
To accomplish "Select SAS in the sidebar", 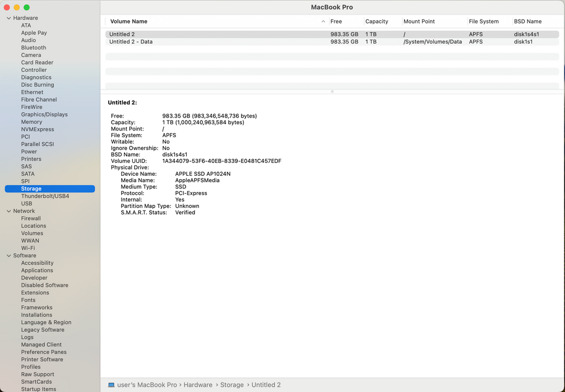I will [26, 166].
